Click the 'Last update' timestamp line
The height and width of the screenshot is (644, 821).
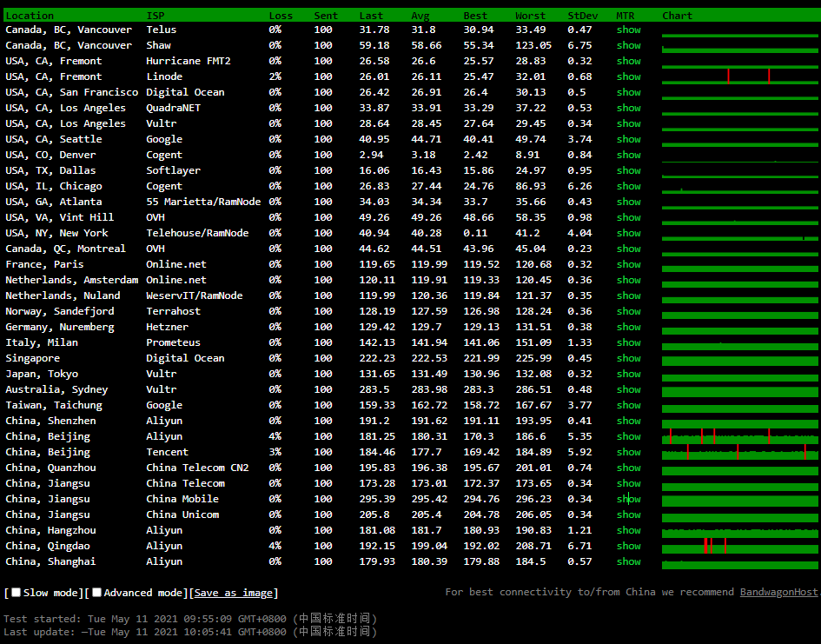coord(190,632)
